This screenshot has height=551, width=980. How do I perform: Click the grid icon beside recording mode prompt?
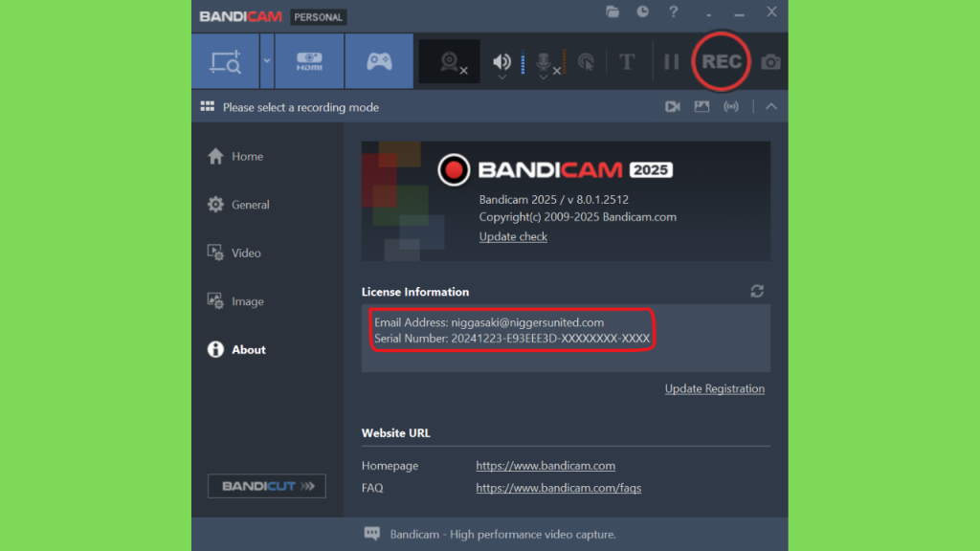click(208, 107)
